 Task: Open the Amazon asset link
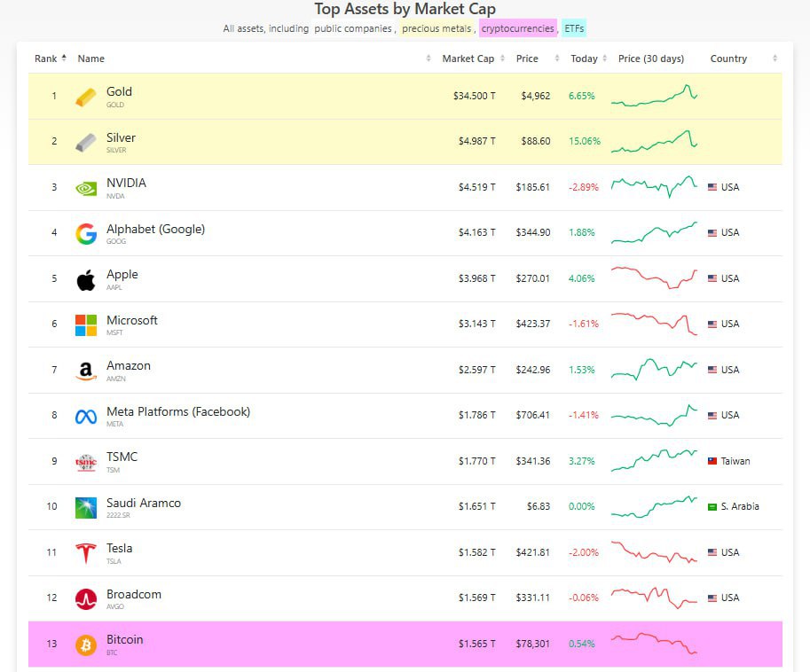(129, 366)
